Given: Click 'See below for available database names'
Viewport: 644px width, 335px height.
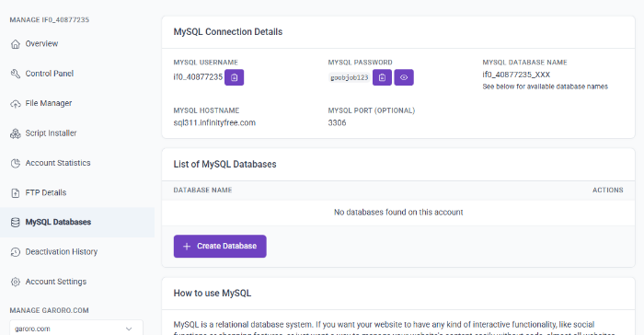Looking at the screenshot, I should coord(545,87).
